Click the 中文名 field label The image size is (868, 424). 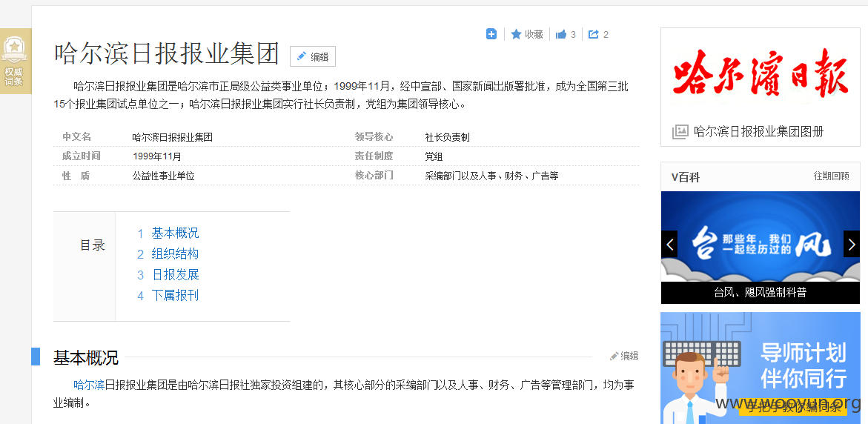click(76, 136)
